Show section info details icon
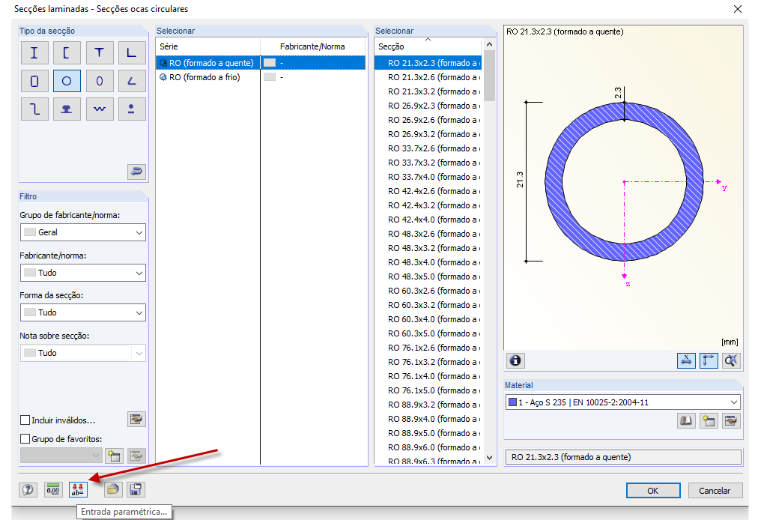Image resolution: width=760 pixels, height=520 pixels. 516,361
